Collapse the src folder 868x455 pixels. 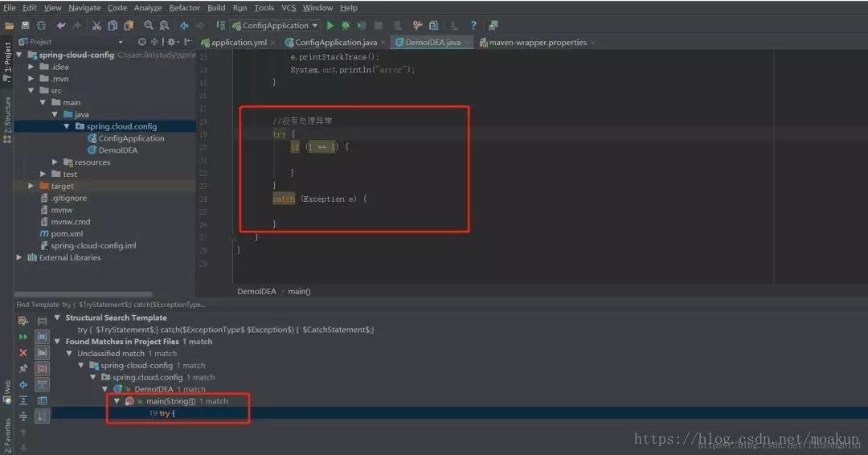[x=31, y=90]
